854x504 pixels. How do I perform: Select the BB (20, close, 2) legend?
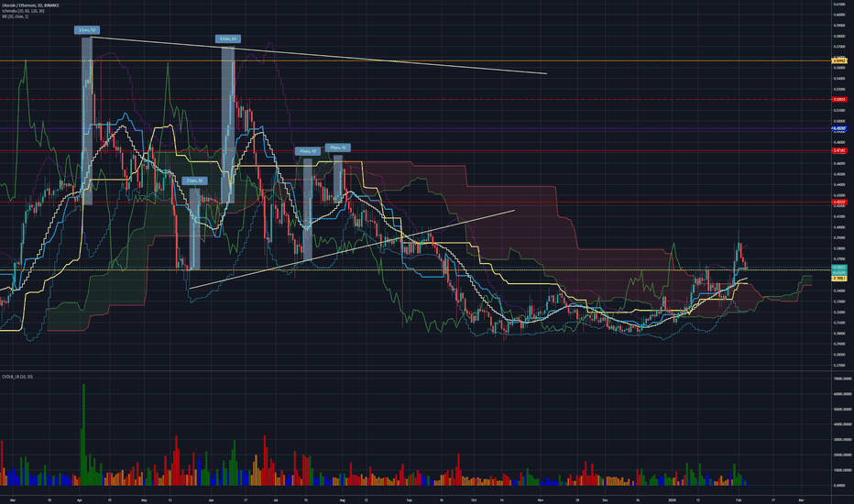click(x=16, y=16)
